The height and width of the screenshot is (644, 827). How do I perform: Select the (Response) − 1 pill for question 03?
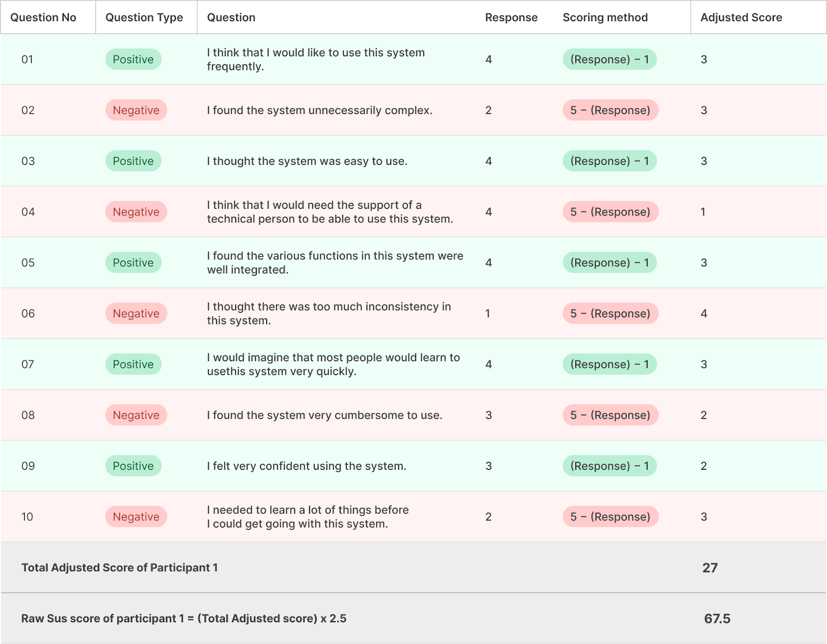tap(609, 161)
